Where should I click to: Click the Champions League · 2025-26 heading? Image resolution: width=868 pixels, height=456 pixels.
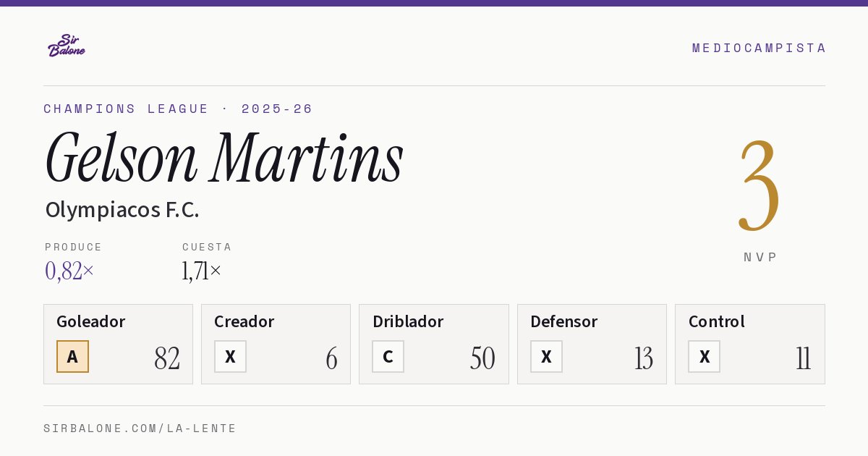pyautogui.click(x=178, y=109)
